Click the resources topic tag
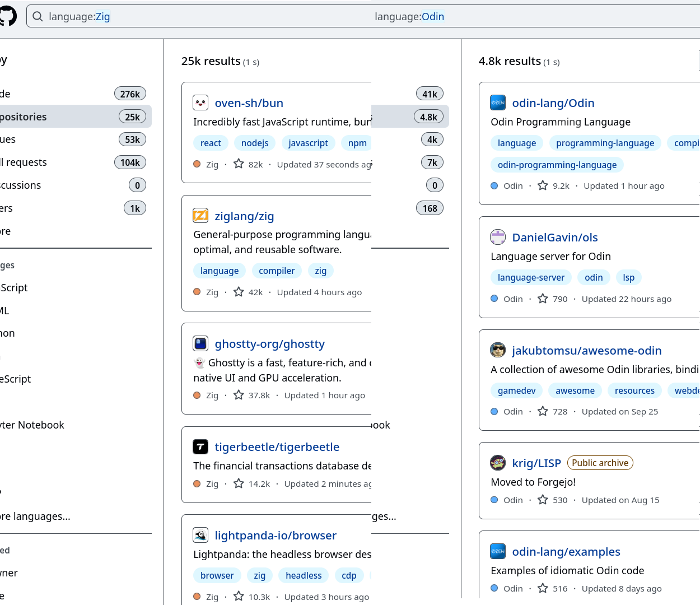The image size is (700, 605). [634, 390]
